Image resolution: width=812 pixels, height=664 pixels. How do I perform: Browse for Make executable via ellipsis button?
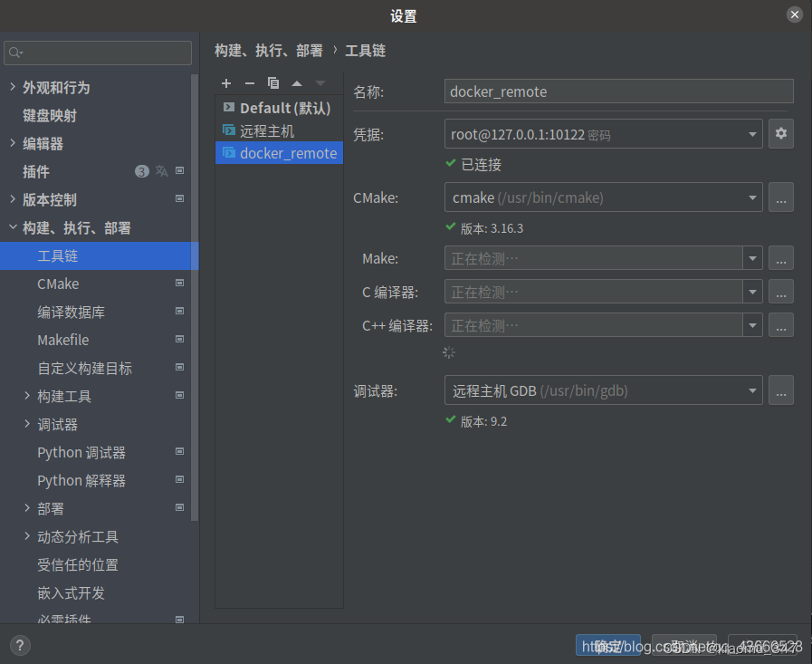(780, 258)
